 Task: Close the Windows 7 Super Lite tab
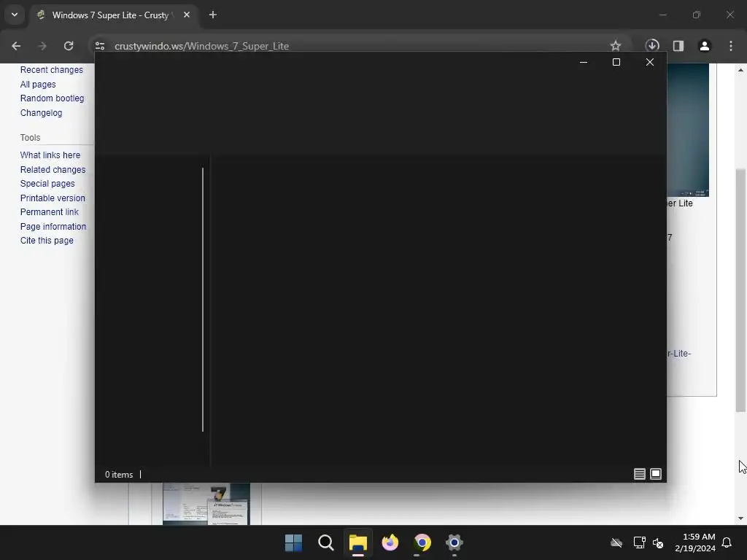click(x=187, y=15)
